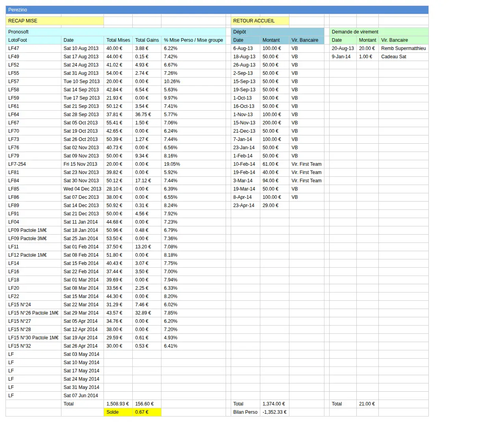
Task: Select the RETOUR ACCUEIL header cell
Action: (260, 21)
